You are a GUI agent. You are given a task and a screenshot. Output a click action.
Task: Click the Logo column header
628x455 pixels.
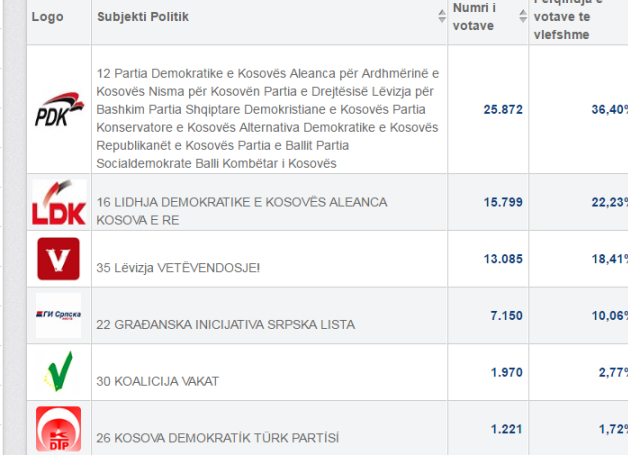(x=47, y=17)
